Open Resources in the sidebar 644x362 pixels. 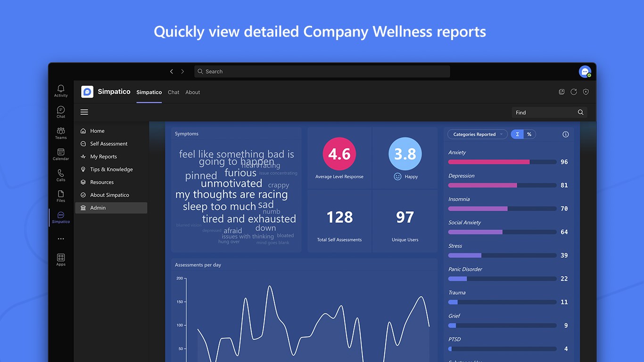click(x=111, y=182)
